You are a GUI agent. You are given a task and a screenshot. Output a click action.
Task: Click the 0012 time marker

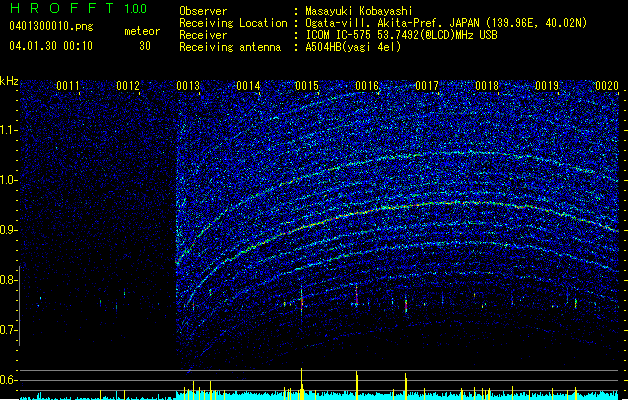point(128,86)
